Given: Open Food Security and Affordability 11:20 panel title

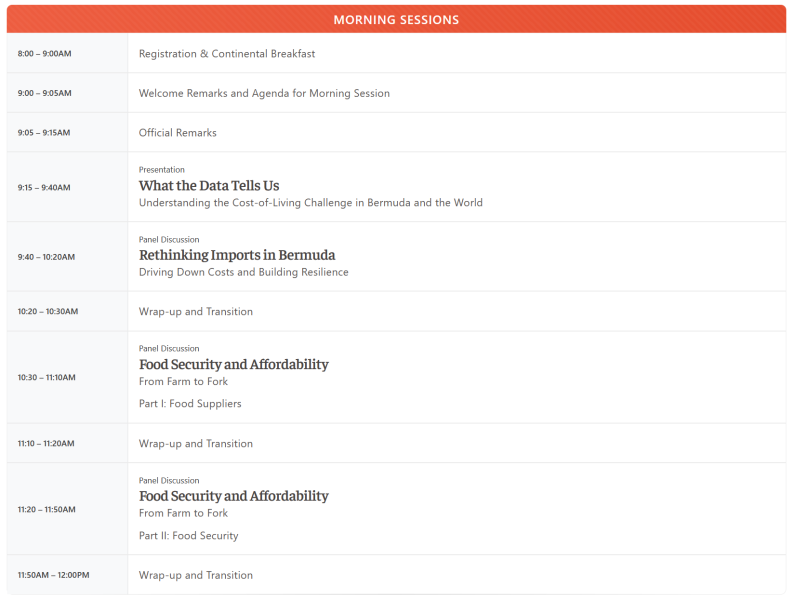Looking at the screenshot, I should point(233,496).
